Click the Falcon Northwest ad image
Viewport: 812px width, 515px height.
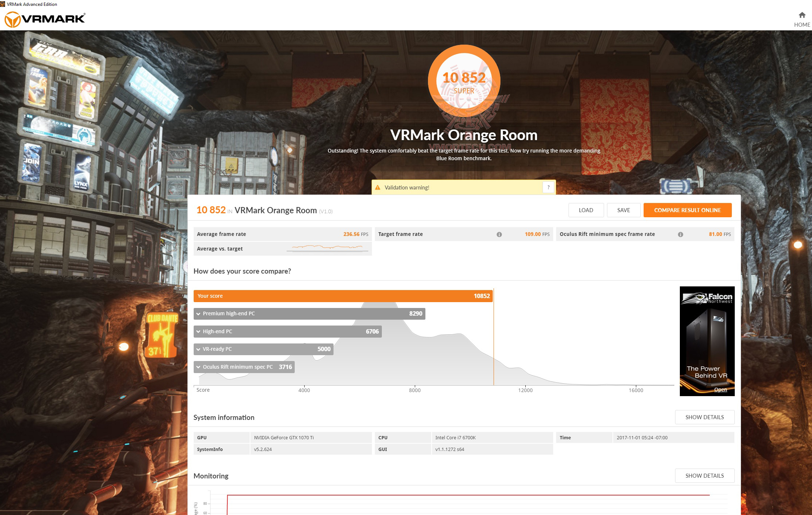point(707,337)
